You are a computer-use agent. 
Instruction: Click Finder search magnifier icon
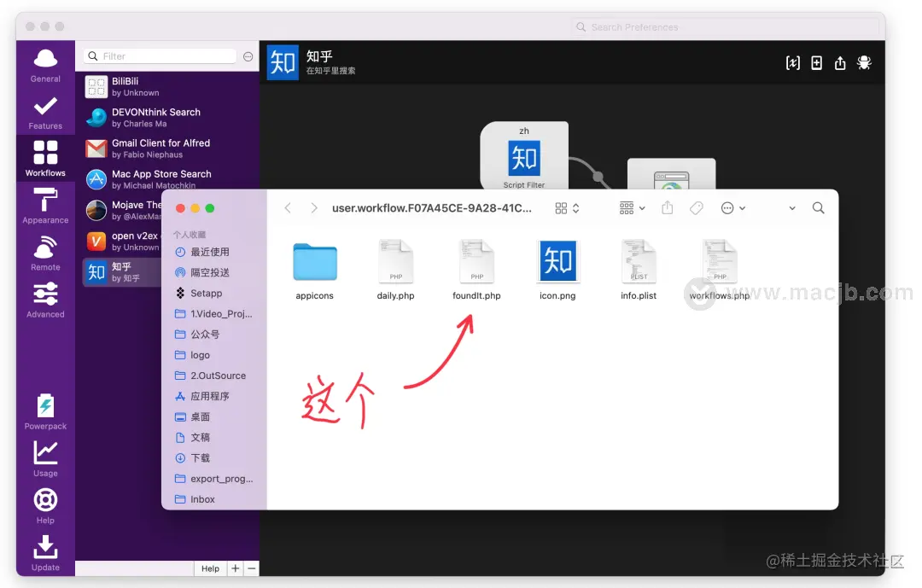click(818, 208)
